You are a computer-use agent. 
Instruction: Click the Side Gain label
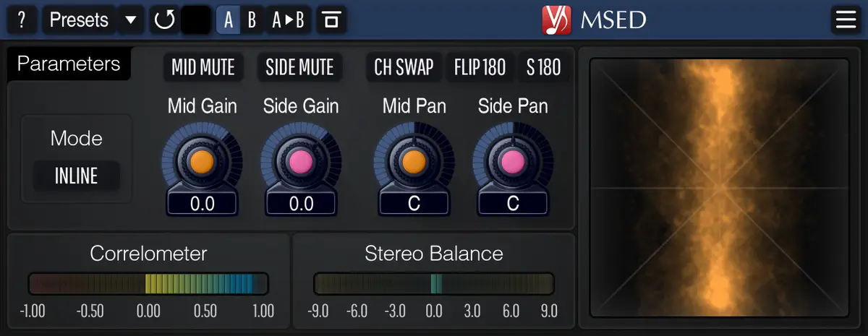pos(301,106)
